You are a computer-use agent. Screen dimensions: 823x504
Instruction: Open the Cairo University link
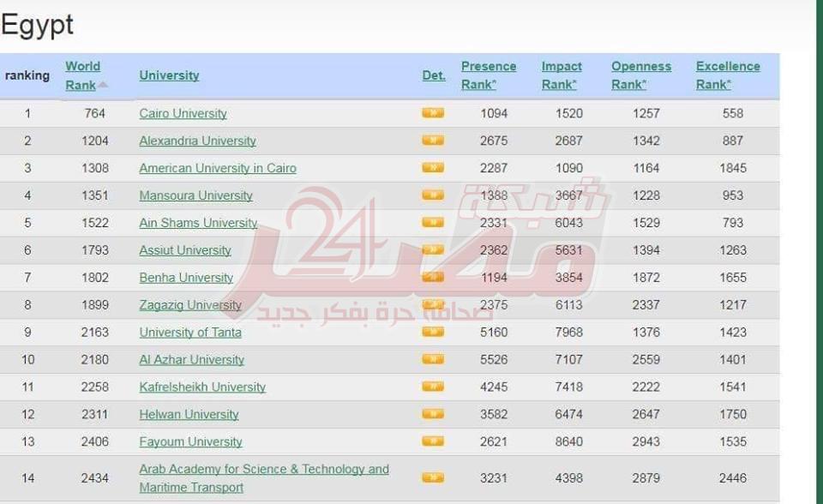[x=183, y=113]
